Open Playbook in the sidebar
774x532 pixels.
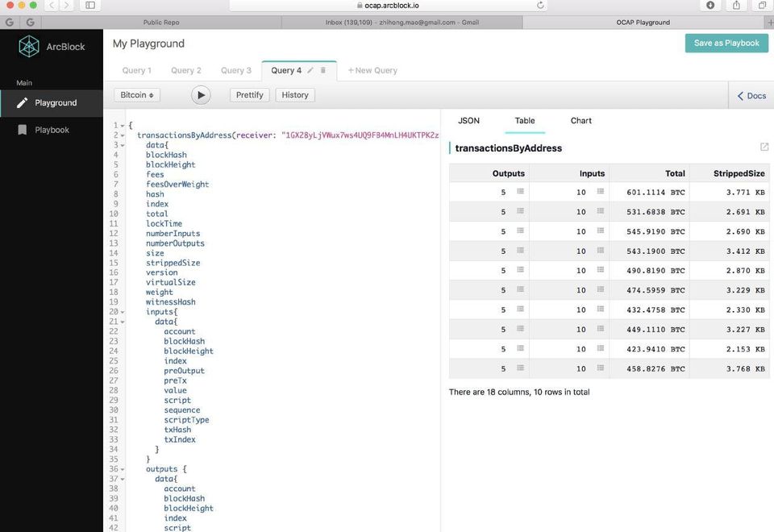[x=52, y=130]
